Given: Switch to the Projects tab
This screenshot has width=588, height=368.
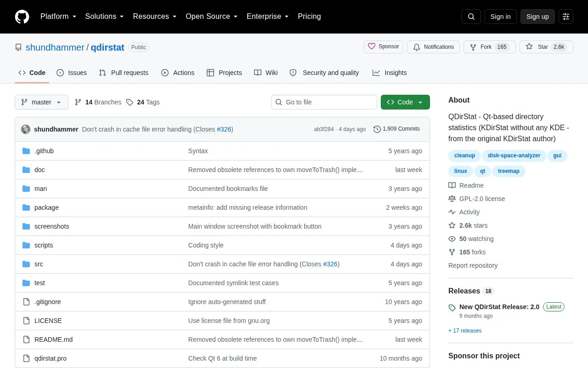Looking at the screenshot, I should coord(224,73).
